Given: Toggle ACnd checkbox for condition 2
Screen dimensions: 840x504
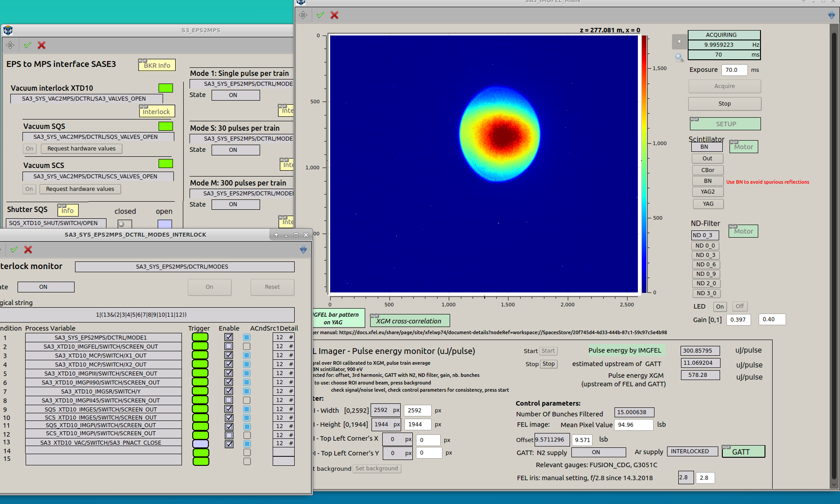Looking at the screenshot, I should (x=247, y=346).
